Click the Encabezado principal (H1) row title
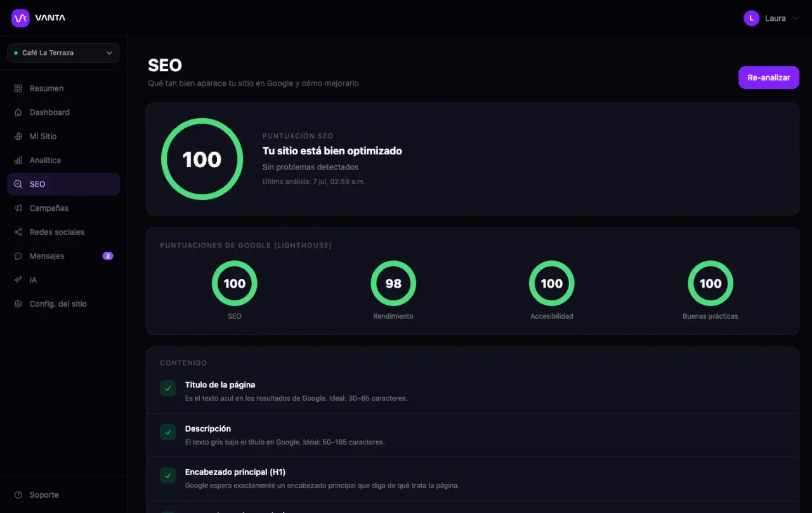 pos(235,472)
